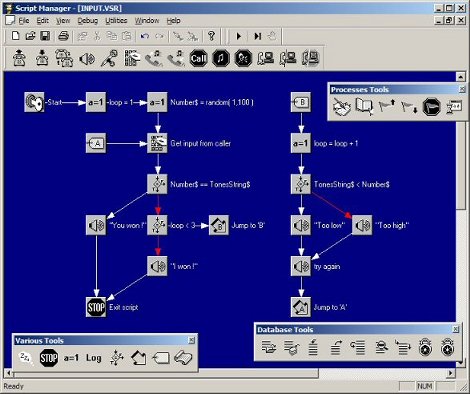This screenshot has height=394, width=470.
Task: Open the Utilities menu
Action: pos(116,21)
